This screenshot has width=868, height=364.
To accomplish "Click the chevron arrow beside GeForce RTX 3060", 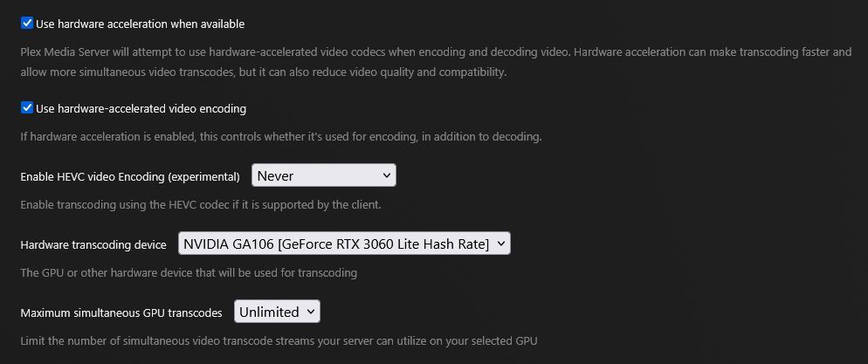I will tap(500, 244).
